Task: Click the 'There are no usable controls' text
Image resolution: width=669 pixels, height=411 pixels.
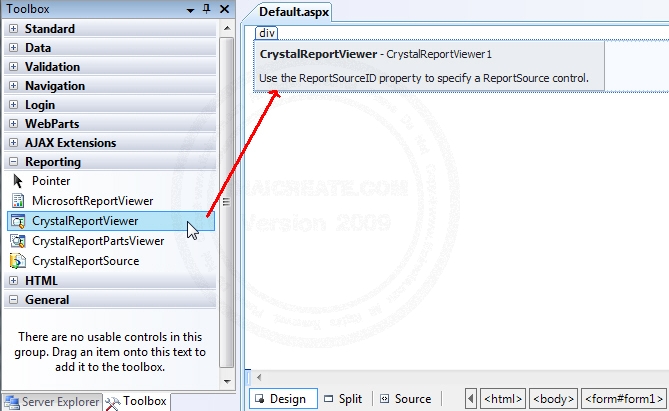Action: click(110, 352)
